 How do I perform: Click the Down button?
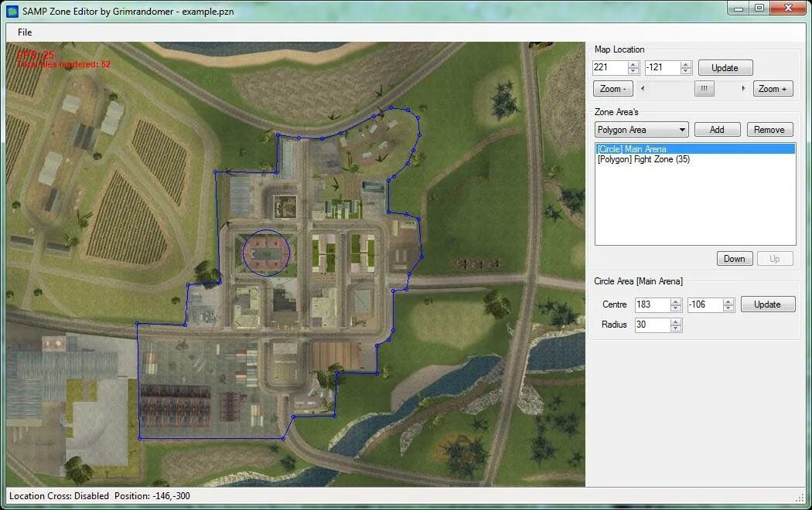click(735, 259)
